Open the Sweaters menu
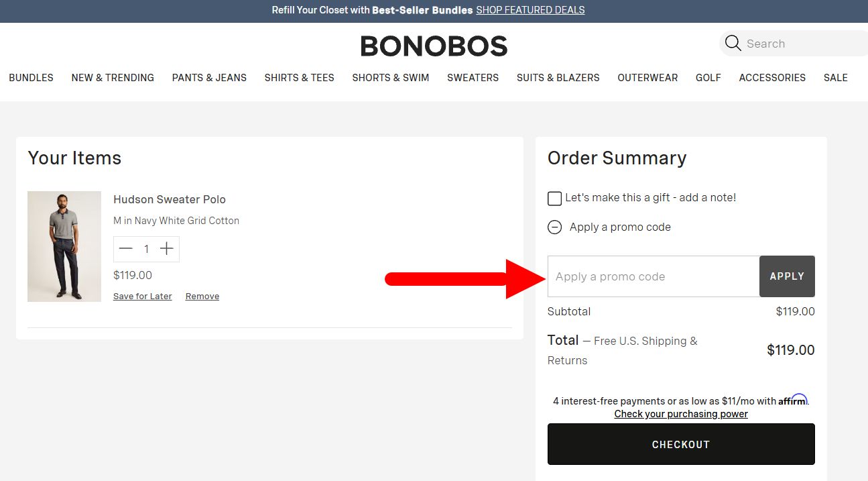The image size is (868, 481). click(x=473, y=78)
